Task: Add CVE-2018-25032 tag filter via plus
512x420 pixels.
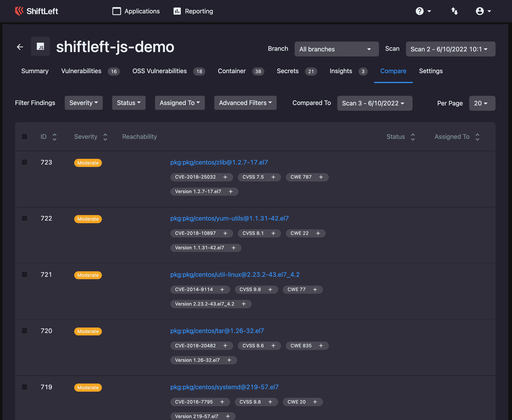Action: coord(225,177)
